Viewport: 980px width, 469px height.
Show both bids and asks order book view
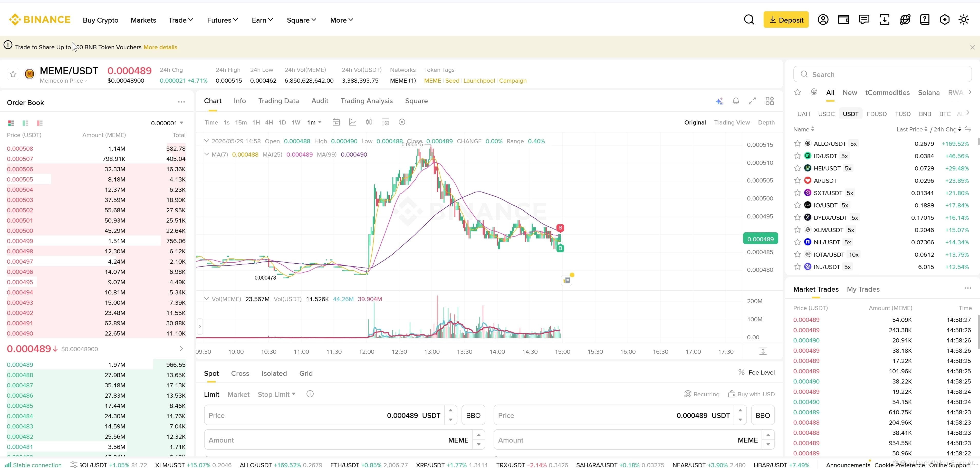coord(11,123)
